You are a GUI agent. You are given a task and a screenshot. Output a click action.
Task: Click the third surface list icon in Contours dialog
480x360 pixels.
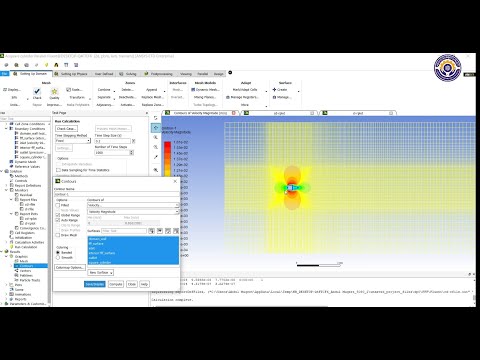point(168,231)
